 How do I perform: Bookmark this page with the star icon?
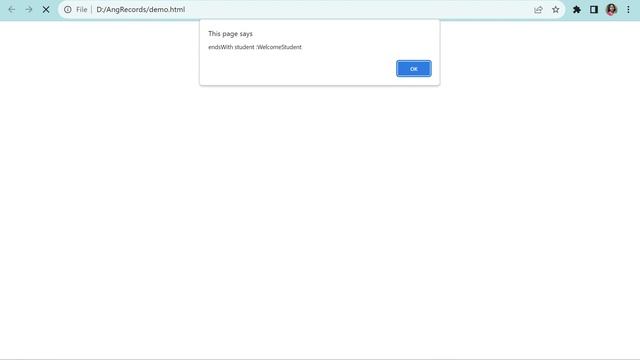[x=556, y=9]
